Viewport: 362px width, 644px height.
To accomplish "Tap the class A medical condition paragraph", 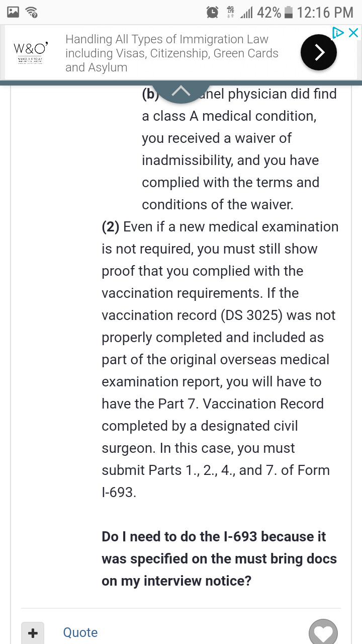I will [239, 149].
